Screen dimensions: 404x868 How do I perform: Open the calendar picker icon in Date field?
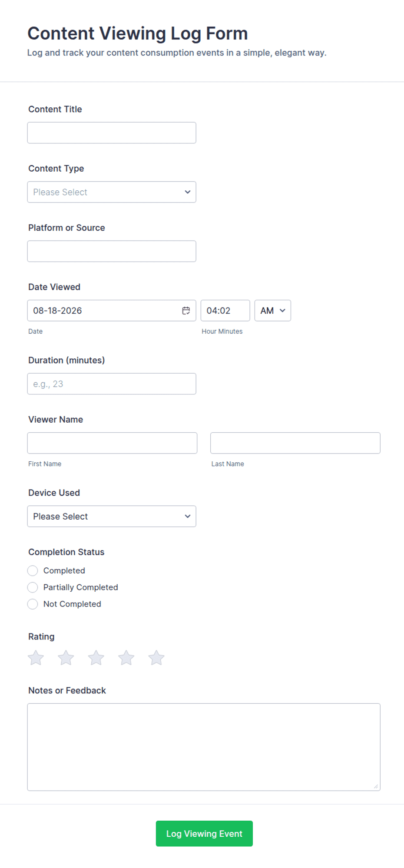click(186, 311)
